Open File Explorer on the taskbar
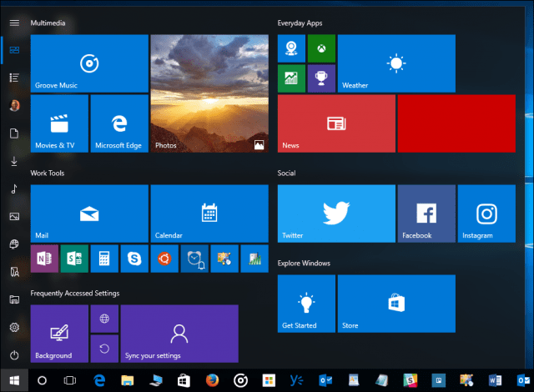534x392 pixels. coord(128,380)
